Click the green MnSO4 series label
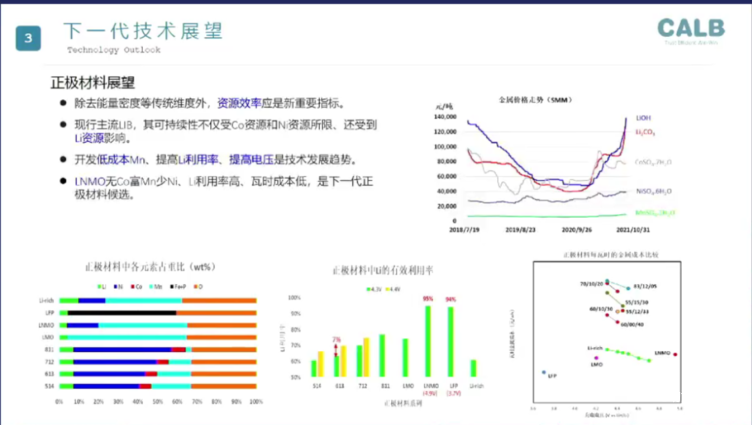The image size is (752, 425). [655, 212]
